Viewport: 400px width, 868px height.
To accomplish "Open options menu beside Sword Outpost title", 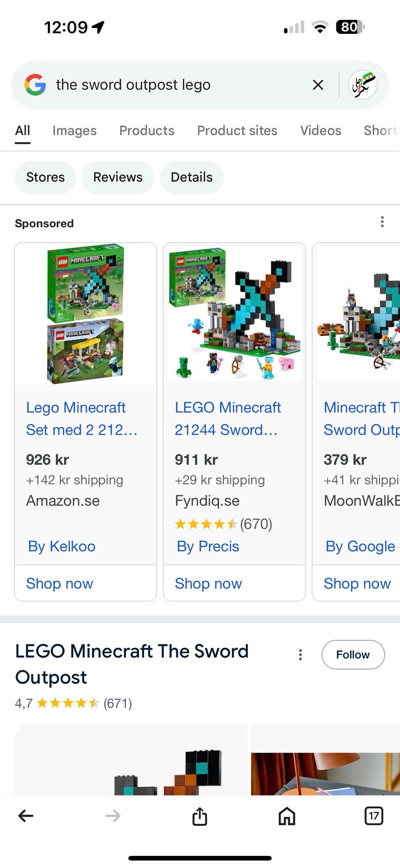I will point(300,655).
